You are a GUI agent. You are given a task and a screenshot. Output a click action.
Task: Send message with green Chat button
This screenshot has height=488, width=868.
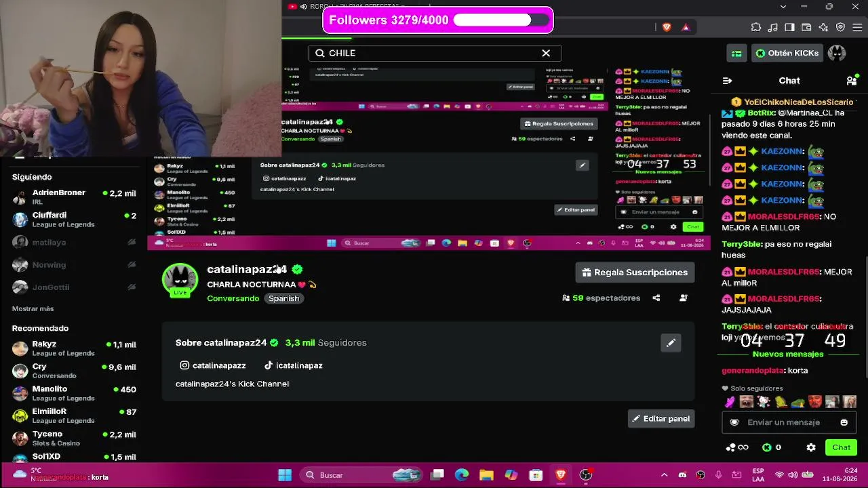pos(841,447)
